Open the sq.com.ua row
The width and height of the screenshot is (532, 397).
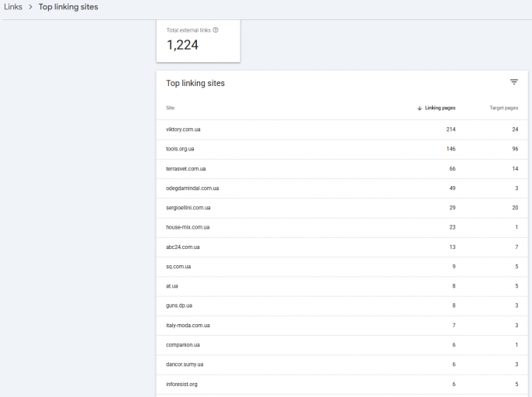point(342,267)
